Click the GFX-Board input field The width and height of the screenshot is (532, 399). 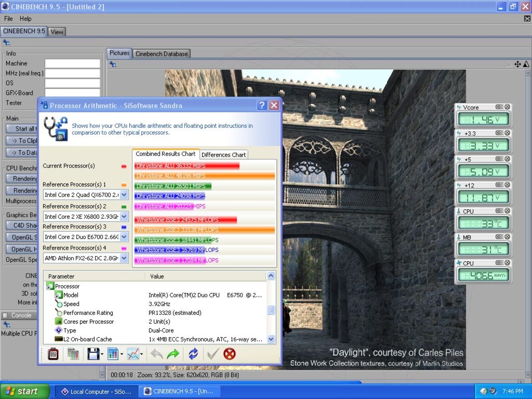pyautogui.click(x=73, y=93)
